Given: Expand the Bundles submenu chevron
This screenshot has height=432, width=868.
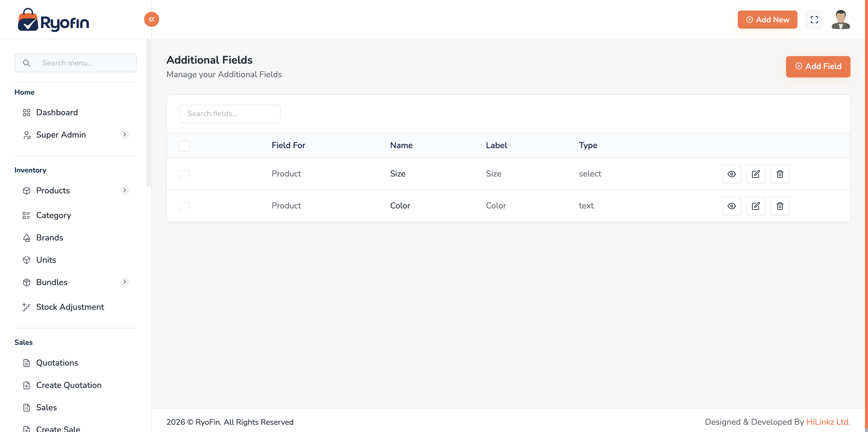Looking at the screenshot, I should [x=125, y=282].
